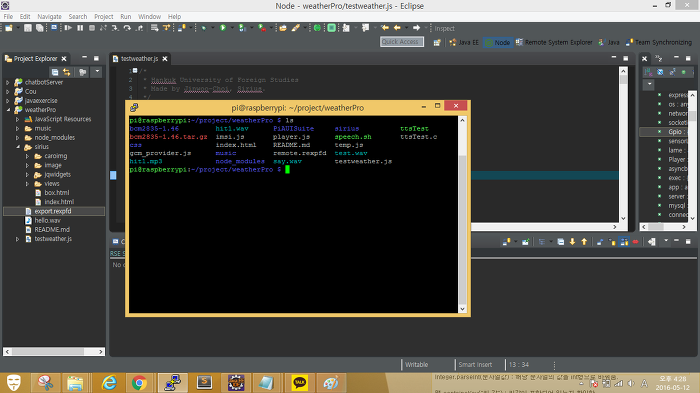700x393 pixels.
Task: Select index.html in Project Explorer
Action: click(59, 202)
